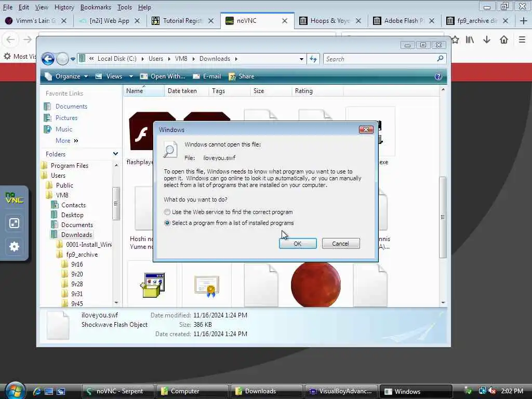The image size is (532, 399).
Task: Open the browser library icon
Action: coord(470,39)
